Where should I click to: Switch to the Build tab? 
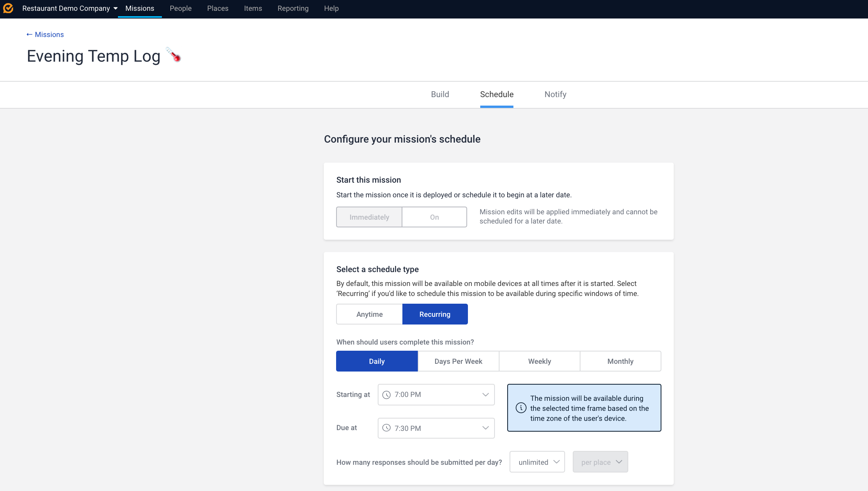(440, 94)
